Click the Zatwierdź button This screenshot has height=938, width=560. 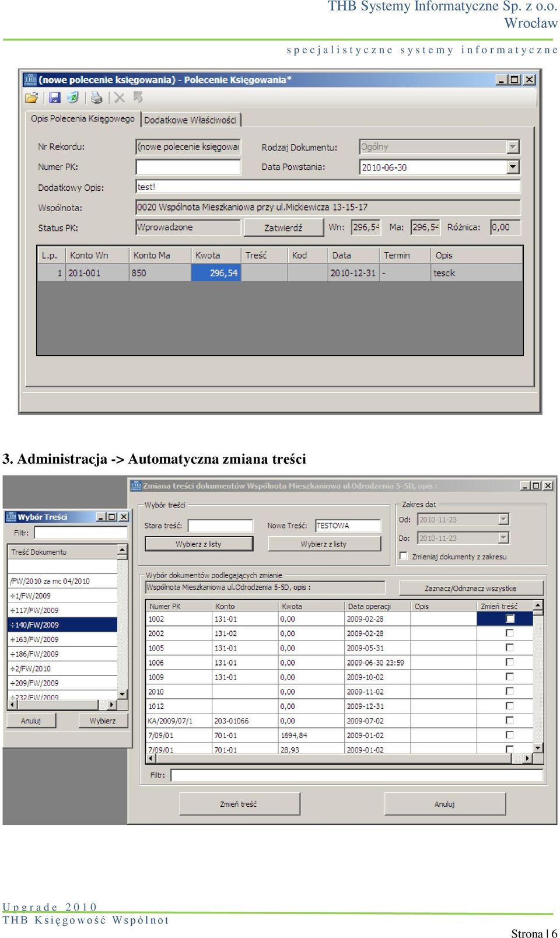coord(283,228)
